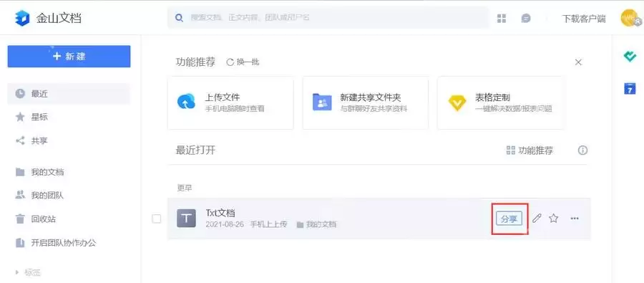Screen dimensions: 644x283
Task: Click the green checkmark todo icon in right sidebar
Action: 630,57
